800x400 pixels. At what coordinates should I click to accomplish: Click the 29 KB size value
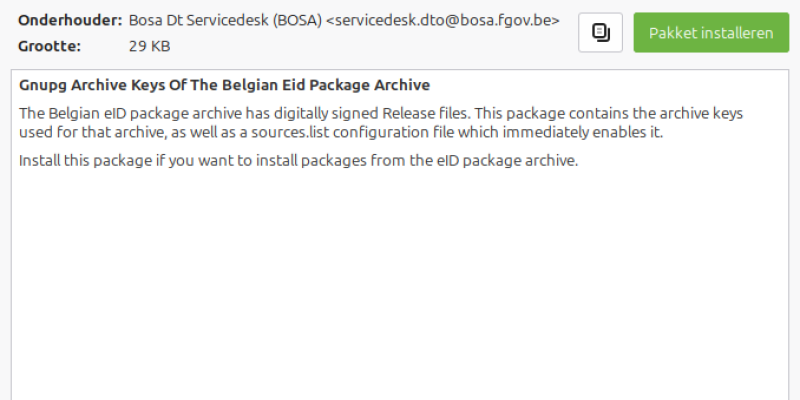point(149,46)
